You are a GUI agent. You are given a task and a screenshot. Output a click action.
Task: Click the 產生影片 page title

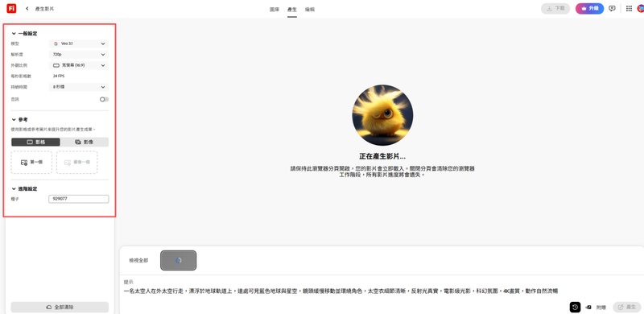pos(44,9)
